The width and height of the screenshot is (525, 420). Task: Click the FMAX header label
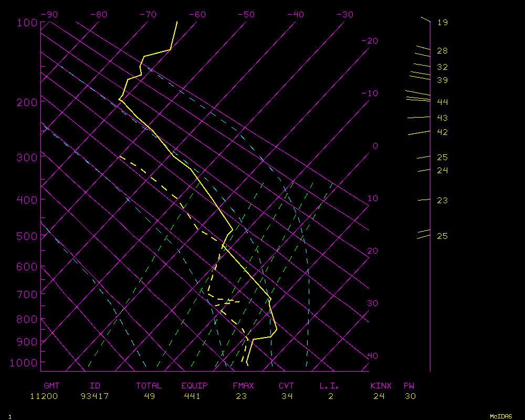[243, 386]
